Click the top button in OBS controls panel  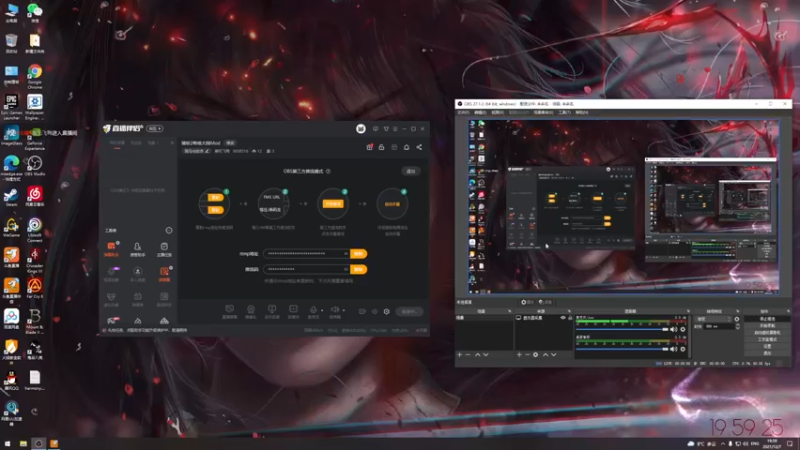click(767, 319)
